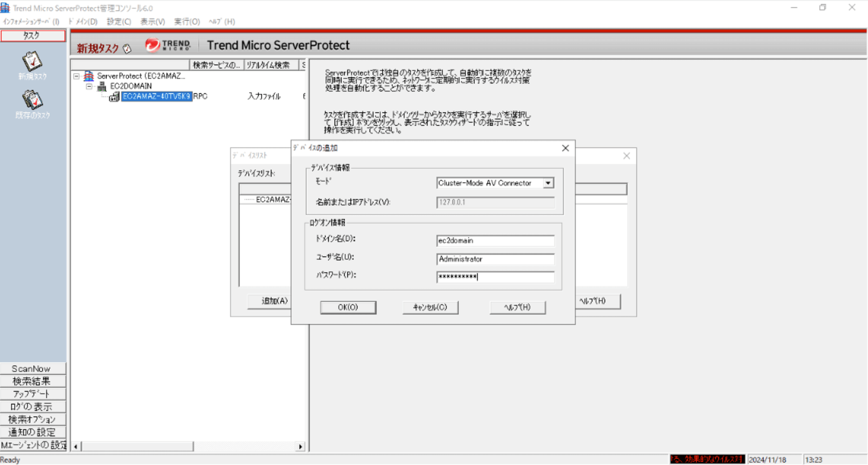Open the ログの表示 sidebar section
This screenshot has height=465, width=868.
[x=33, y=407]
